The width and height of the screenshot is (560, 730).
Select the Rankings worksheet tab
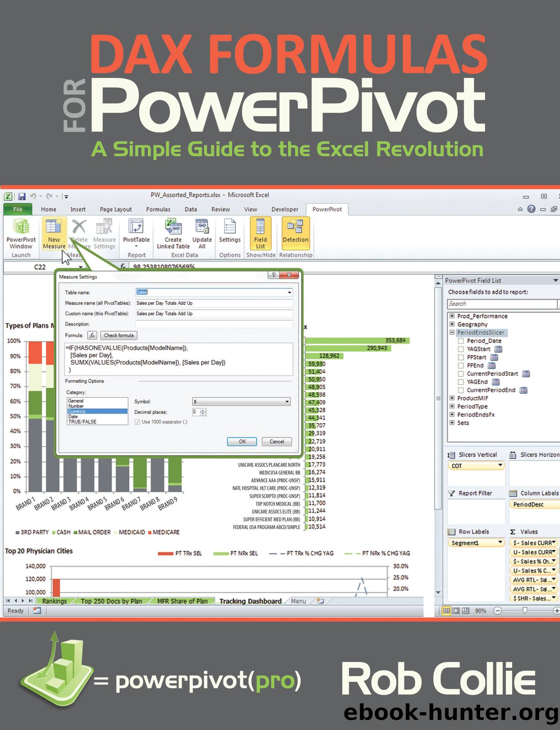(x=54, y=601)
